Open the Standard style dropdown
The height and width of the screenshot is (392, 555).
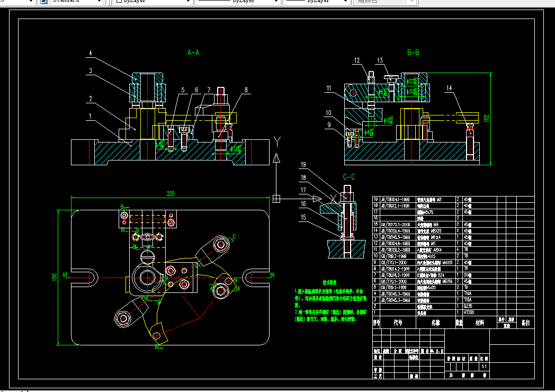pyautogui.click(x=77, y=2)
